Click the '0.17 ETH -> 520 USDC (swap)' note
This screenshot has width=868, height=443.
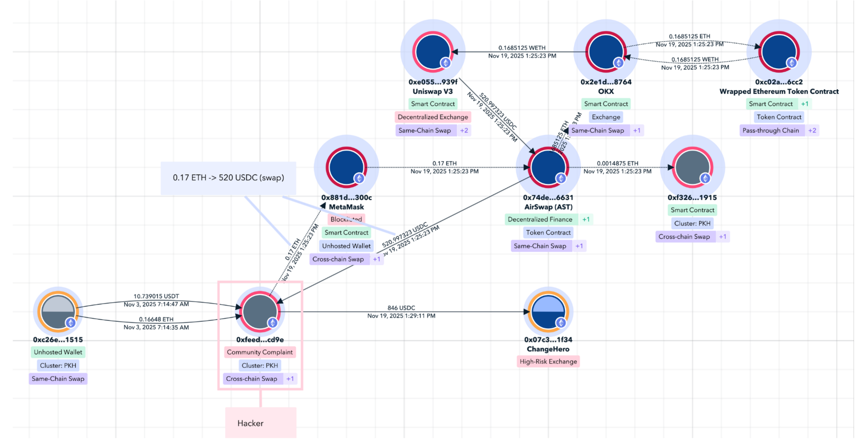pyautogui.click(x=228, y=178)
